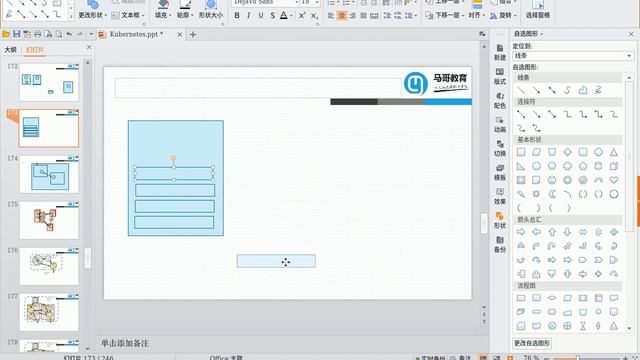Viewport: 640px width, 360px height.
Task: Select the cylinder shape in basic shapes
Action: coord(598,166)
